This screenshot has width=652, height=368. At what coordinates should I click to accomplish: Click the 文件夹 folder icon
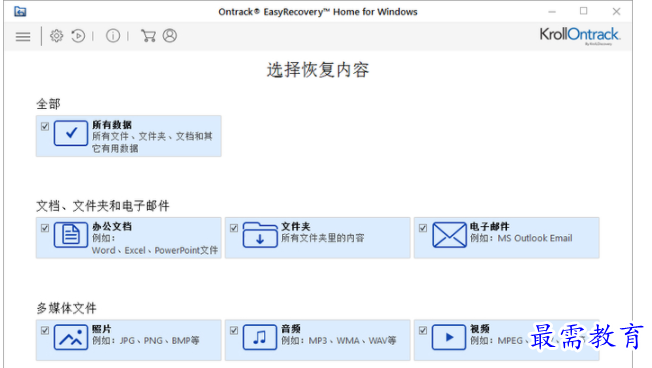point(260,235)
